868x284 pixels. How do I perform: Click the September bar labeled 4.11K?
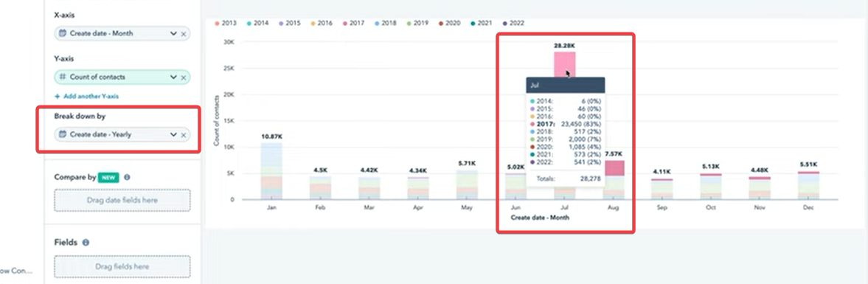662,189
